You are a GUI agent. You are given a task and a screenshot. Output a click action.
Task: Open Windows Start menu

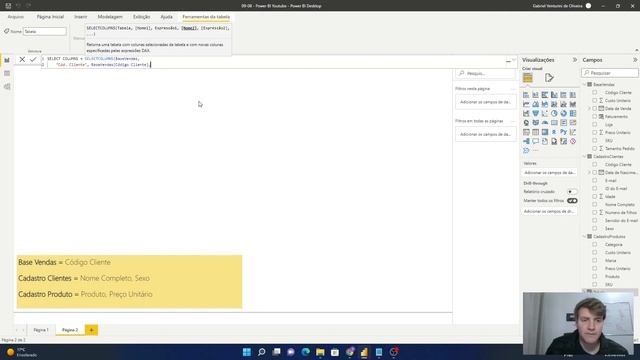tap(247, 352)
